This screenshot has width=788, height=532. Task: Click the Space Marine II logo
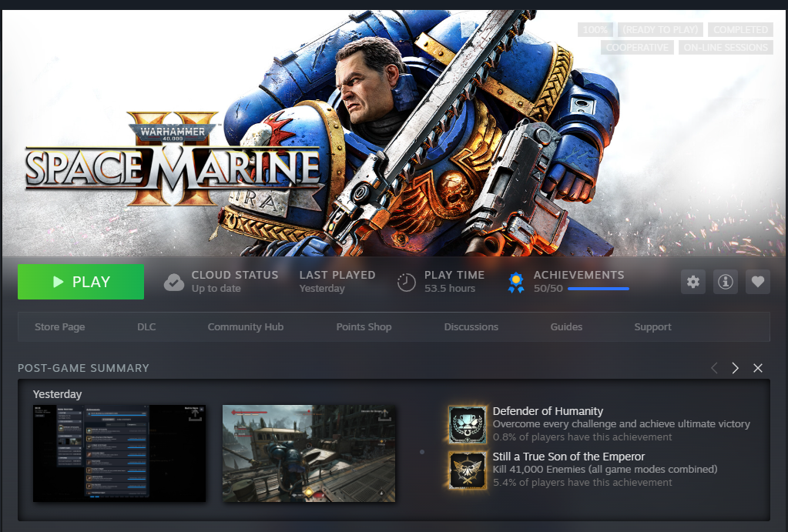pos(173,159)
